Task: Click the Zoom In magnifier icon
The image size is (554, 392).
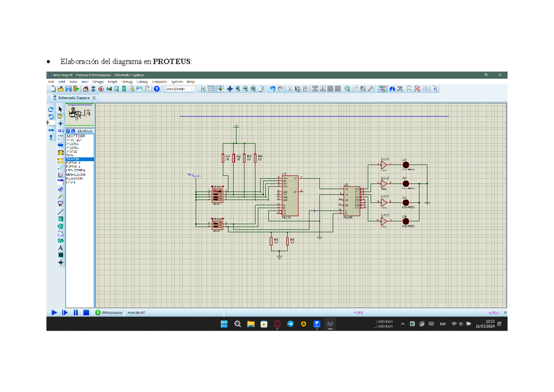Action: pos(238,89)
